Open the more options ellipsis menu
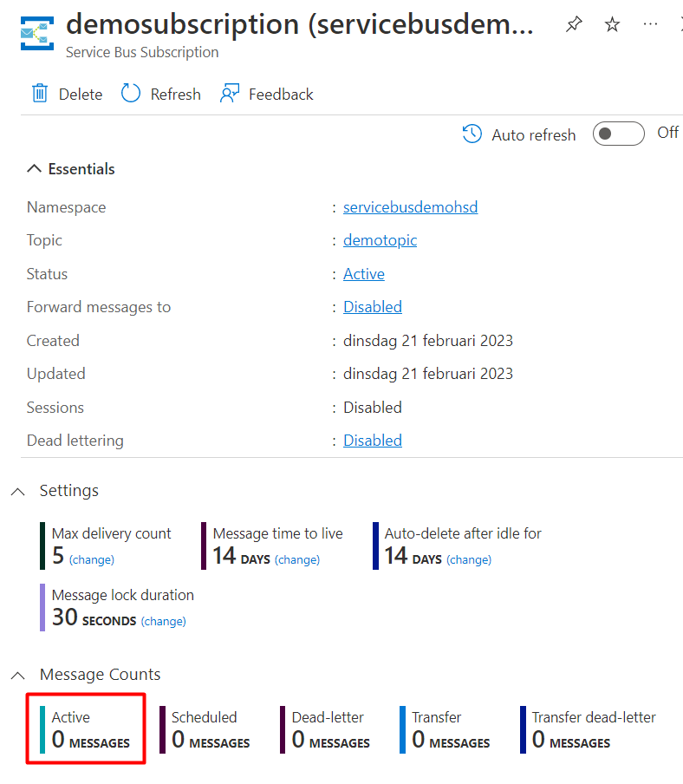 pos(650,24)
